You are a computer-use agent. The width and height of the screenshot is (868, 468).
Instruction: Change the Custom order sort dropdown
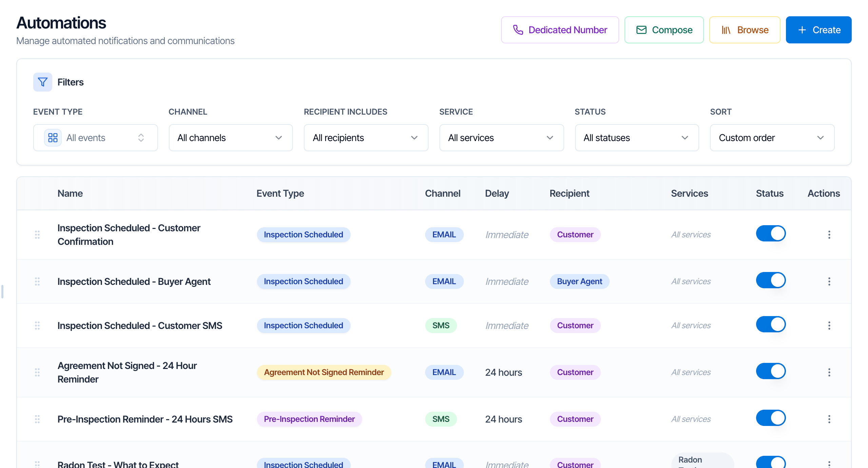772,138
